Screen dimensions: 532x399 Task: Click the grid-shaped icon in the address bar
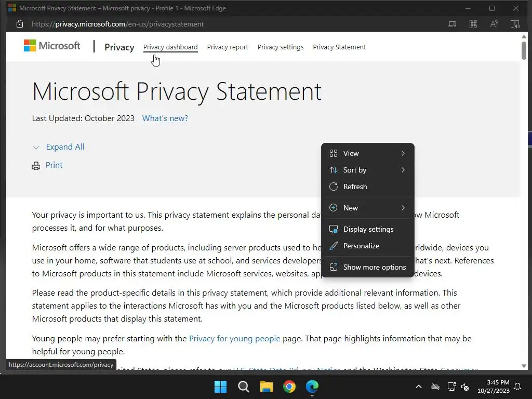point(473,24)
